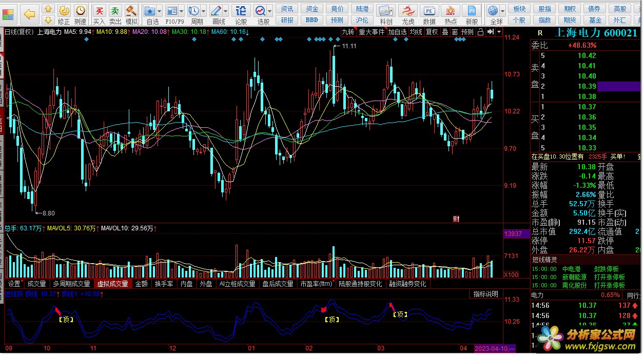Open the 陆股通持股变化 tab
Image resolution: width=644 pixels, height=355 pixels.
360,284
